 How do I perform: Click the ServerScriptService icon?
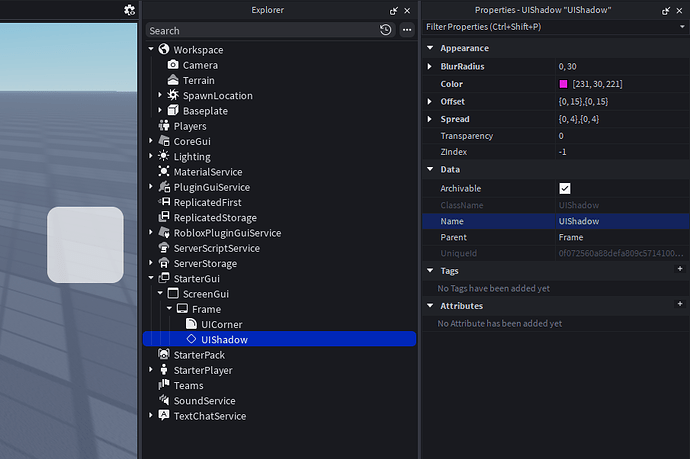click(164, 248)
